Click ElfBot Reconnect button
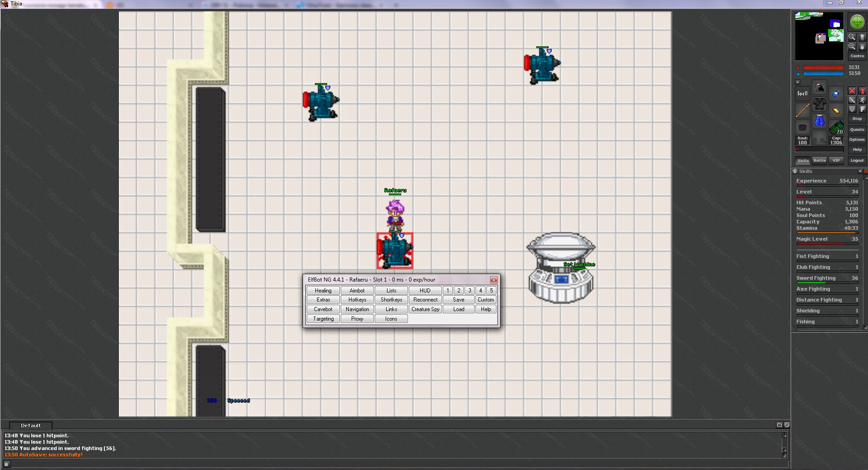Image resolution: width=868 pixels, height=470 pixels. tap(425, 300)
